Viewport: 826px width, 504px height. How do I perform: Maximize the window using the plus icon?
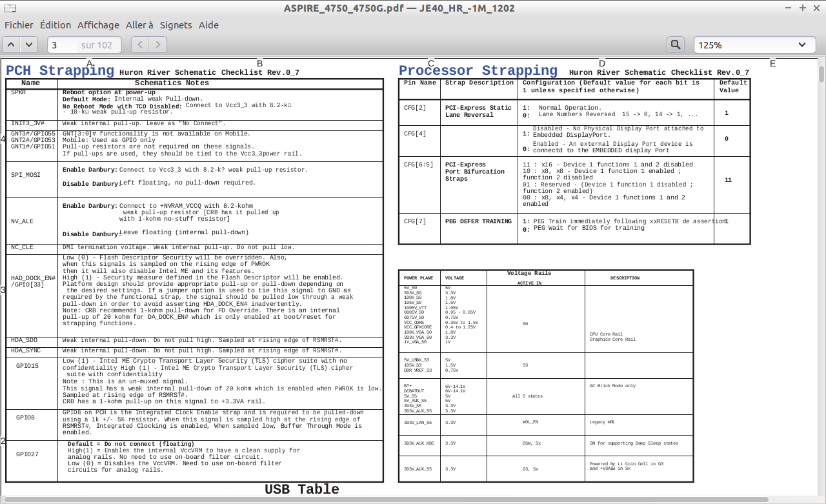click(x=803, y=8)
